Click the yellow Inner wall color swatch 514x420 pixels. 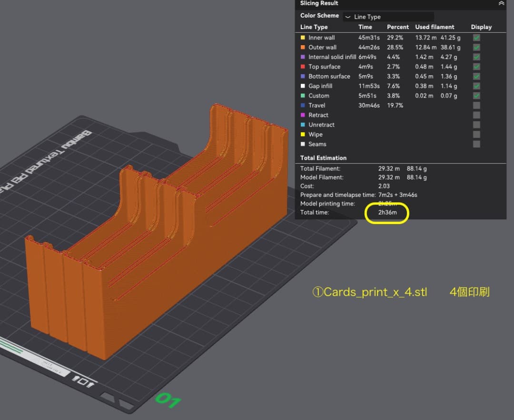click(x=303, y=38)
